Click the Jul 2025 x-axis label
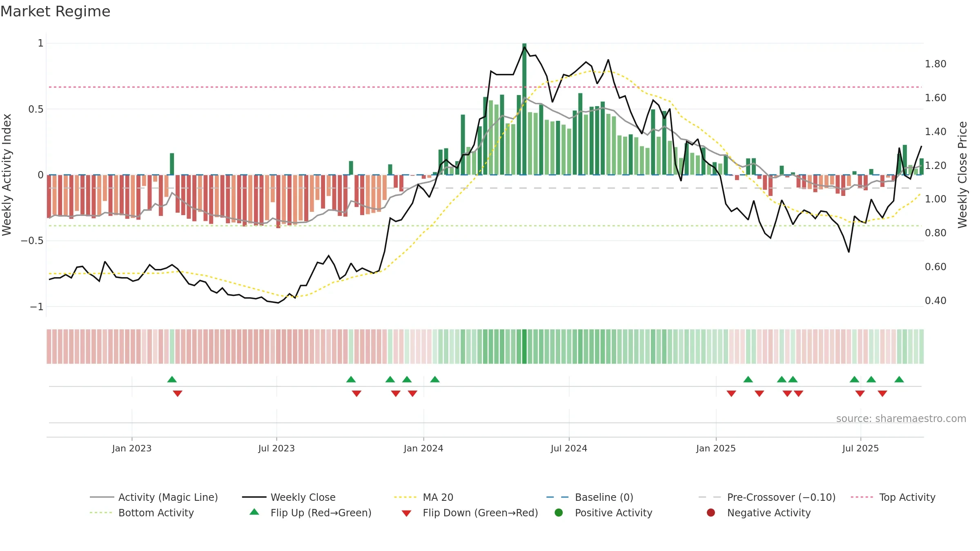 pos(860,448)
